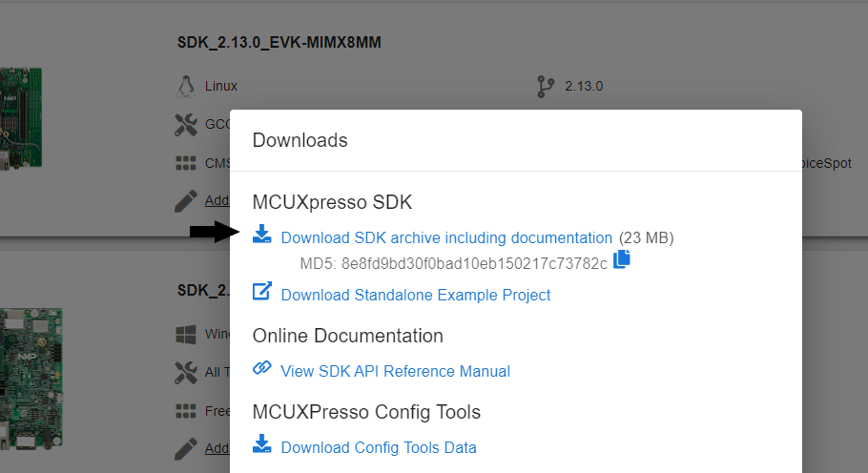868x473 pixels.
Task: Open Download Standalone Example Project link
Action: click(416, 295)
